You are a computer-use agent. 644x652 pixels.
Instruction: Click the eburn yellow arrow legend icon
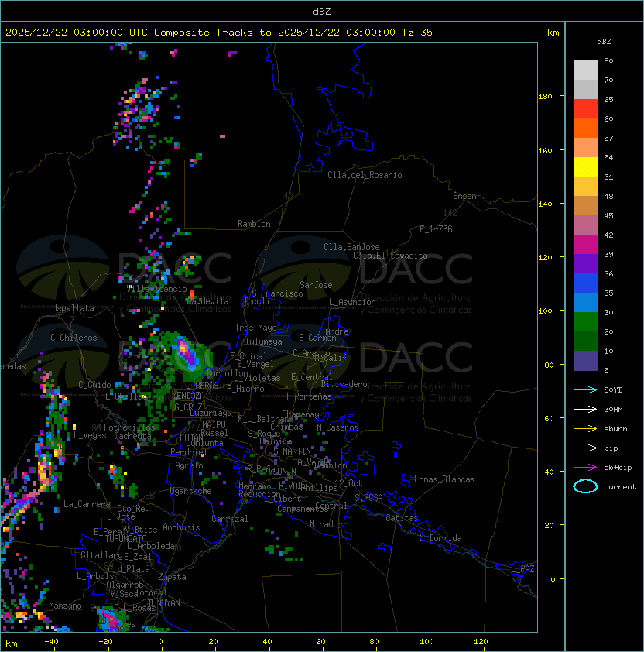click(585, 429)
